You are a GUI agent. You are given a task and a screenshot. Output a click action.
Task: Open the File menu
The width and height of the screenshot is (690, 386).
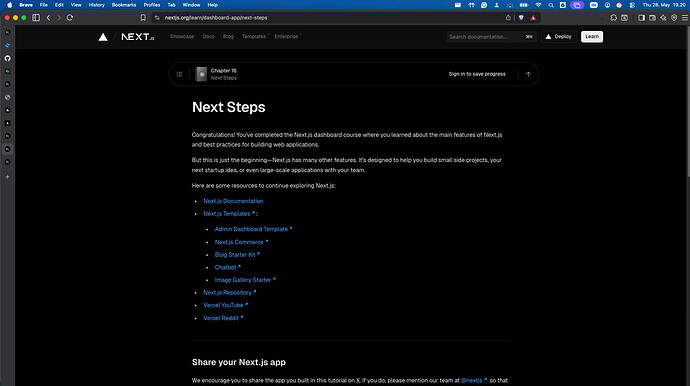click(x=44, y=5)
